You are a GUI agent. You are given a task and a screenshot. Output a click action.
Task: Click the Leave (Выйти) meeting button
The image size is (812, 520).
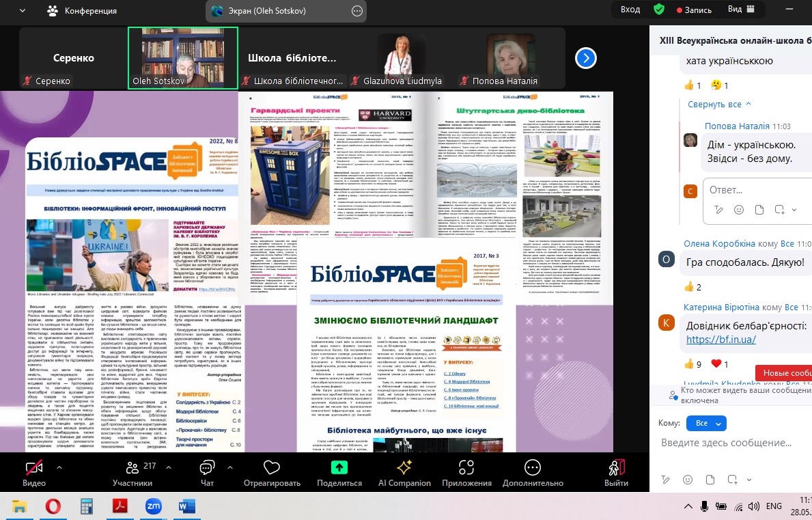(616, 468)
